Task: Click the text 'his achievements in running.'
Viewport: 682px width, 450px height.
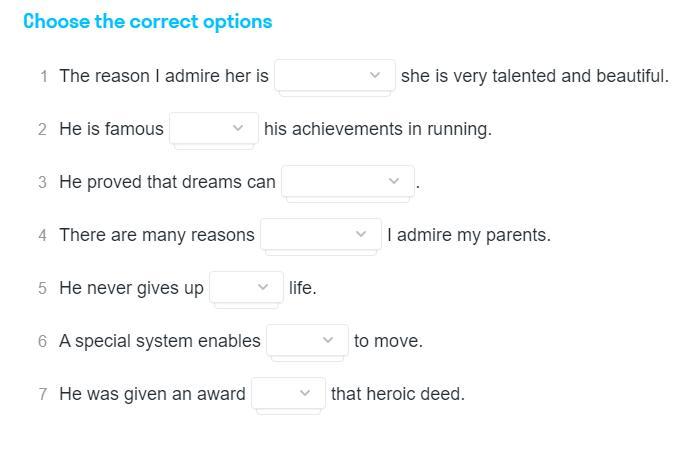Action: 378,129
